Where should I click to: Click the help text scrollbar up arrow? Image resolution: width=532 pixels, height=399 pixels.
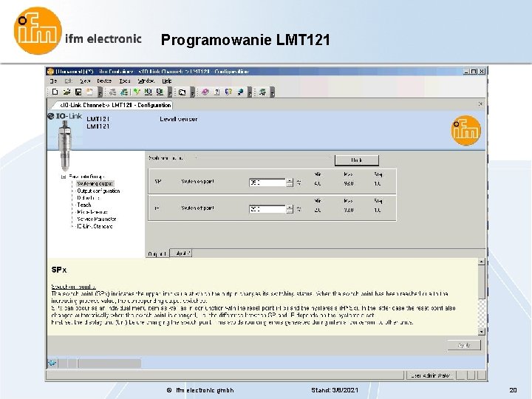click(x=482, y=262)
